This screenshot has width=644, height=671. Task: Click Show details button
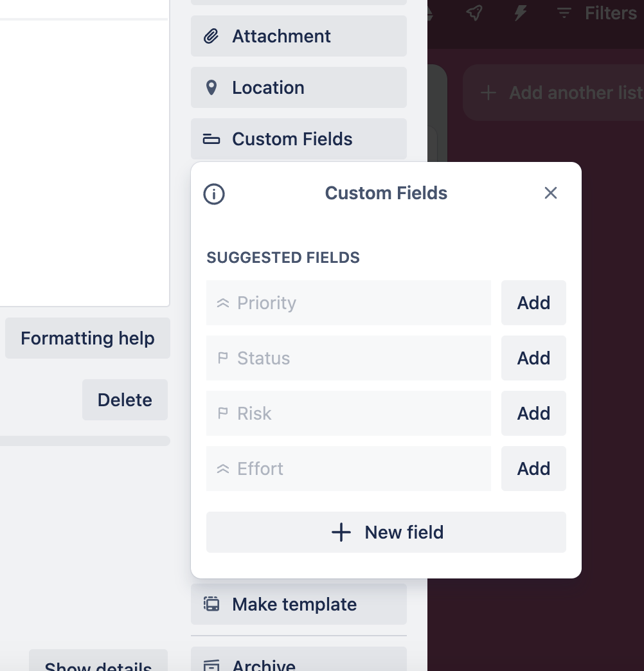98,665
